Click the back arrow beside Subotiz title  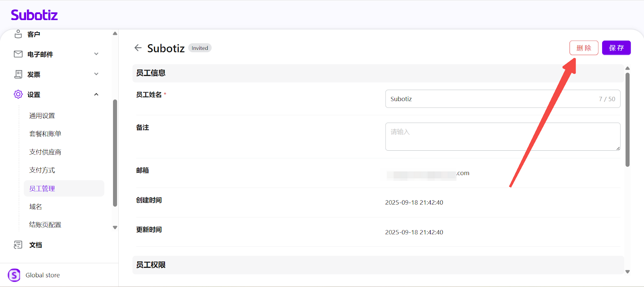(x=138, y=48)
